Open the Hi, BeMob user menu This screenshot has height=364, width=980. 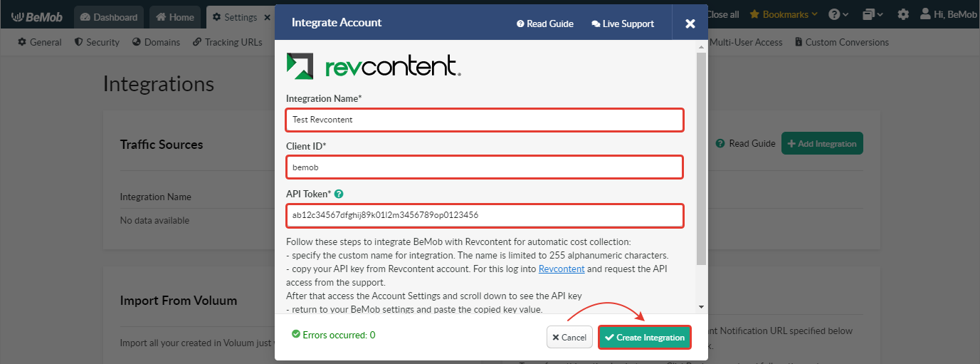click(x=949, y=14)
